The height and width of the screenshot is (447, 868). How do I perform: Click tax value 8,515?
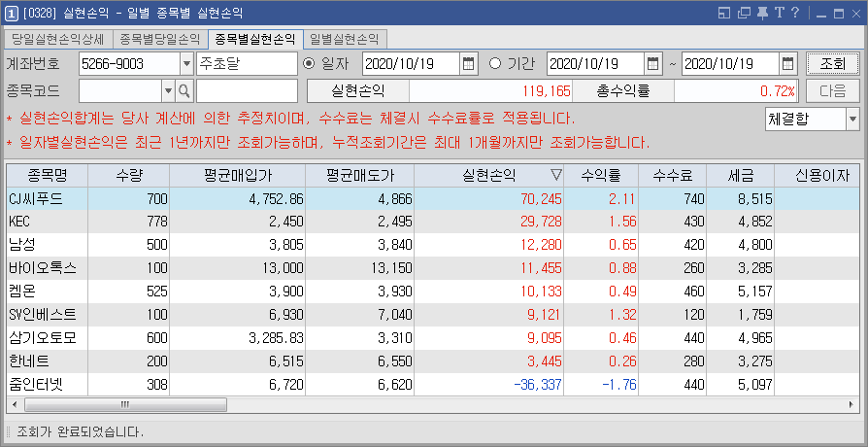755,199
